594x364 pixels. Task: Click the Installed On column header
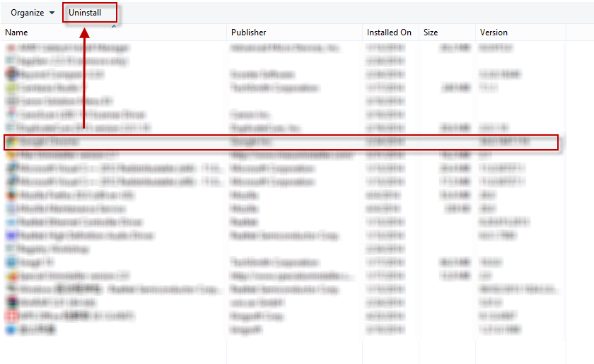[x=389, y=33]
